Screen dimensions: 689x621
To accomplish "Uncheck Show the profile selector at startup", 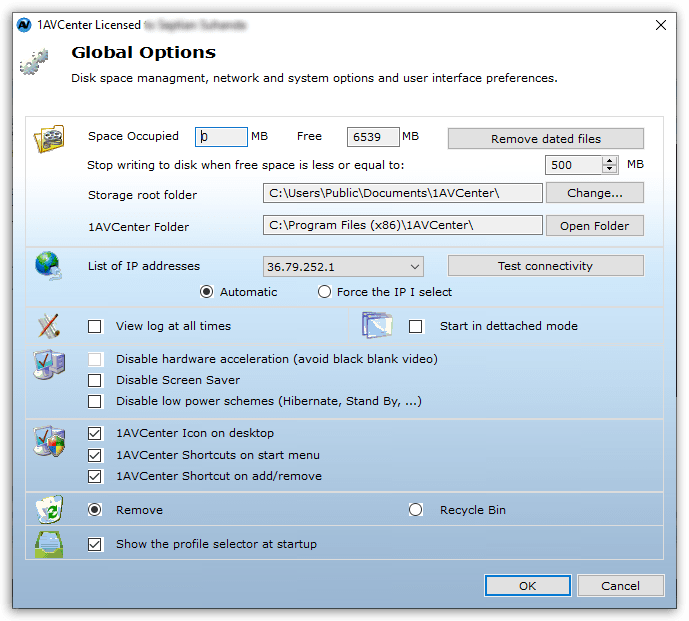I will [94, 545].
